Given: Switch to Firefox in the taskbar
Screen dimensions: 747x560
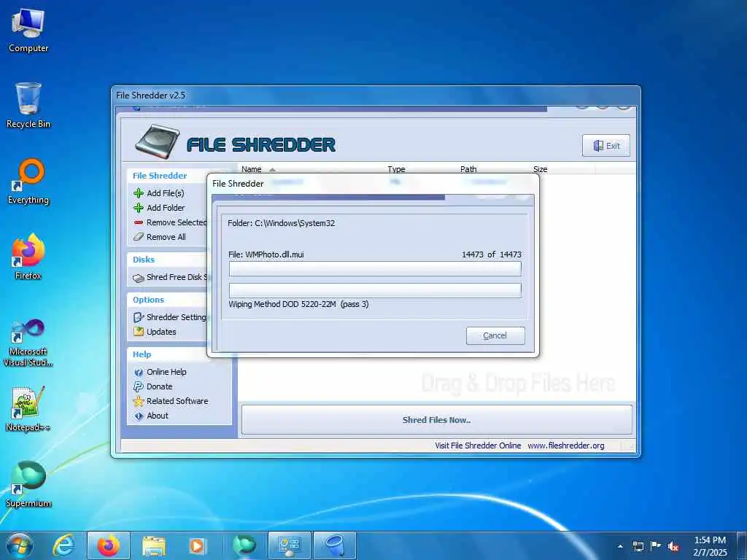Looking at the screenshot, I should [x=109, y=545].
